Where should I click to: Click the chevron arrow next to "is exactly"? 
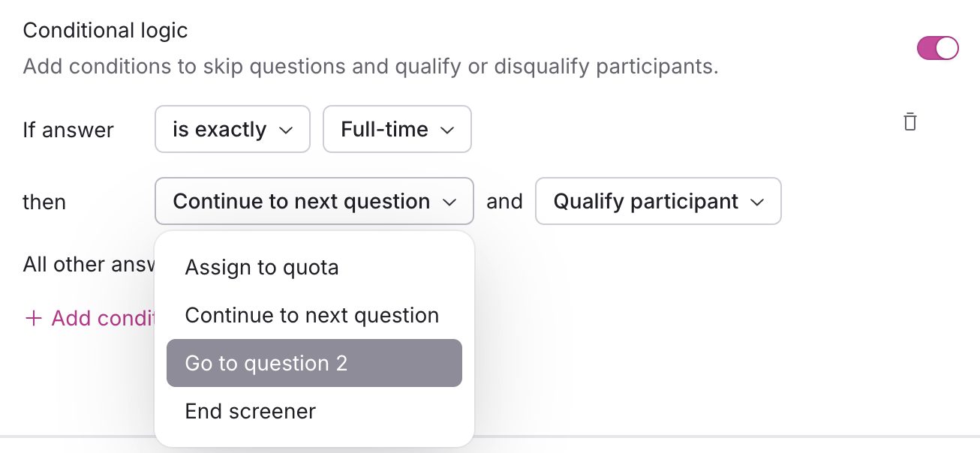click(286, 130)
